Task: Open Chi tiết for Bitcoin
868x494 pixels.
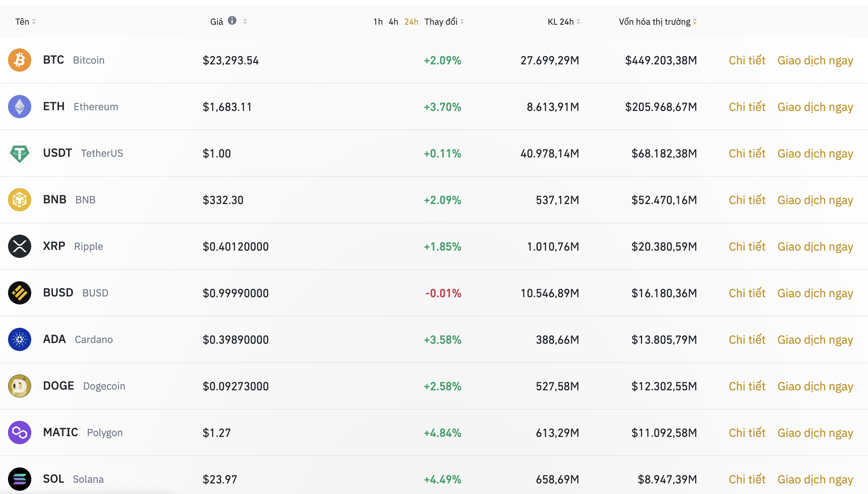Action: tap(747, 60)
